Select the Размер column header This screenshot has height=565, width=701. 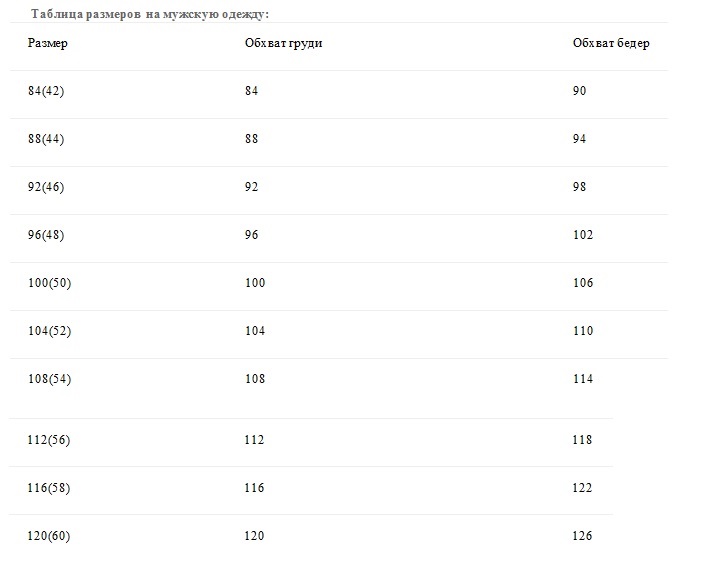click(48, 43)
